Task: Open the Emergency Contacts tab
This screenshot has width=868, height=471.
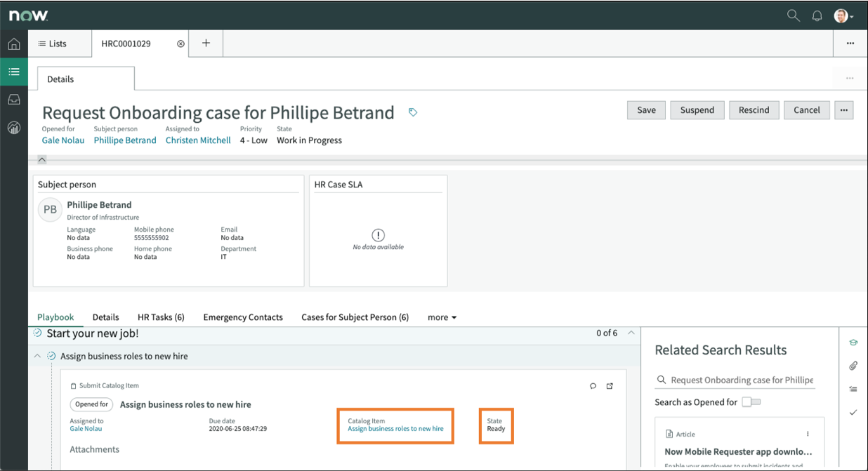Action: pos(243,317)
